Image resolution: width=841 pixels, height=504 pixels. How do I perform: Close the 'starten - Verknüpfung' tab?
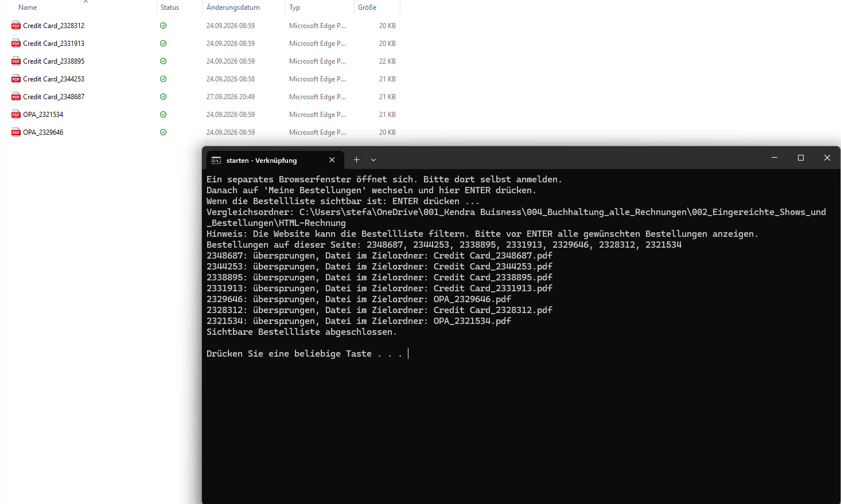pyautogui.click(x=332, y=160)
